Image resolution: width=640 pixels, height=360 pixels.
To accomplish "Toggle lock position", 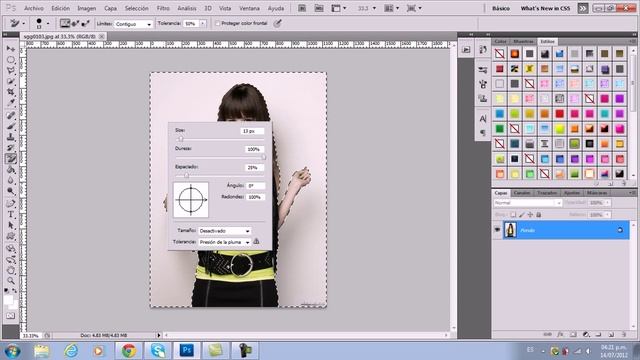I will point(530,215).
